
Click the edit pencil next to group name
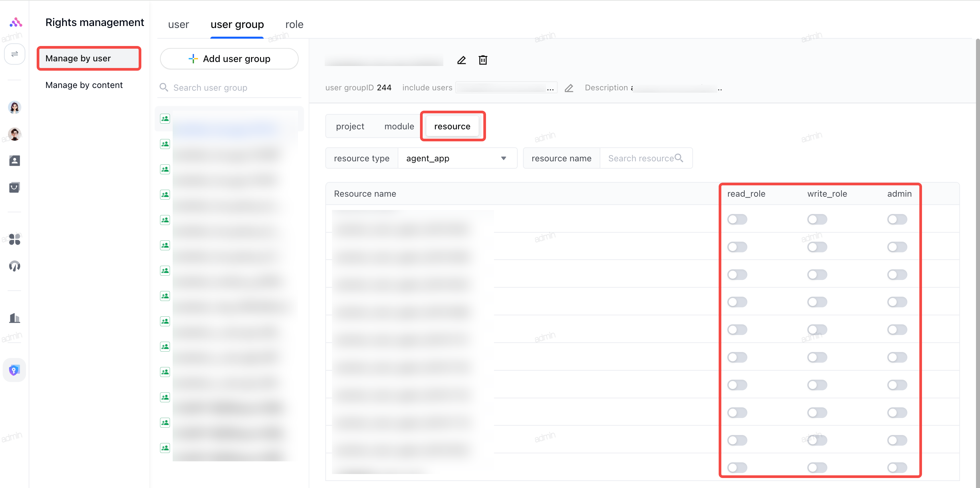click(461, 60)
